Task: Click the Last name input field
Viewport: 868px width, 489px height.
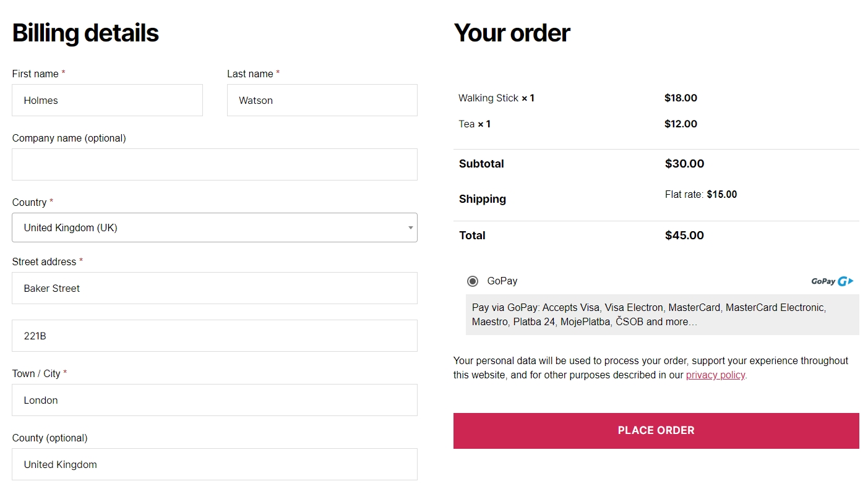Action: 322,100
